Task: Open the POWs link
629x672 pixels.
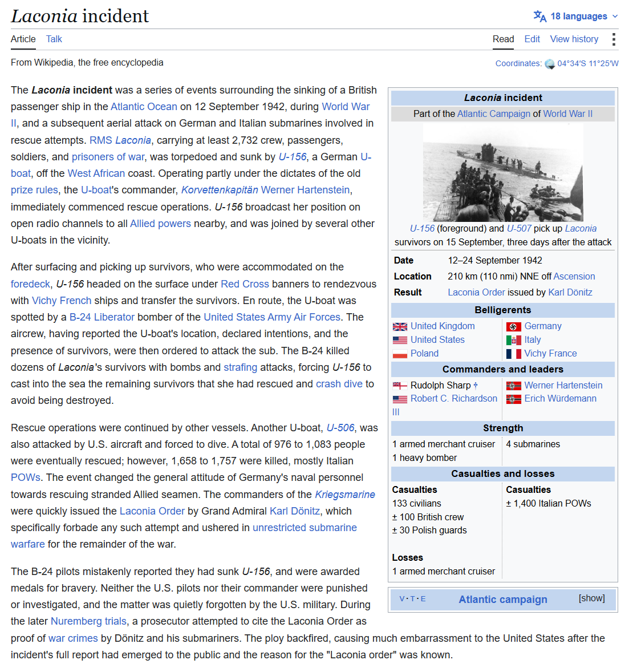Action: (x=25, y=478)
